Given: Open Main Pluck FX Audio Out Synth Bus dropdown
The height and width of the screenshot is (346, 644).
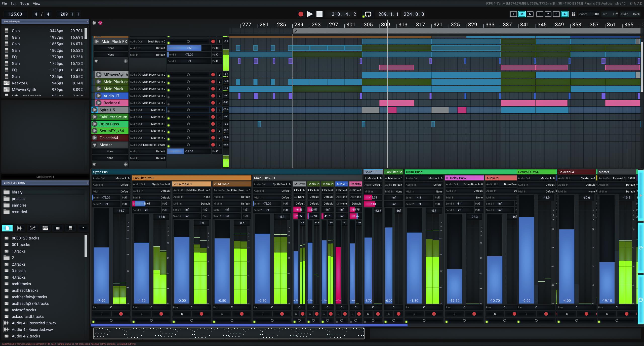Looking at the screenshot, I should [x=148, y=41].
